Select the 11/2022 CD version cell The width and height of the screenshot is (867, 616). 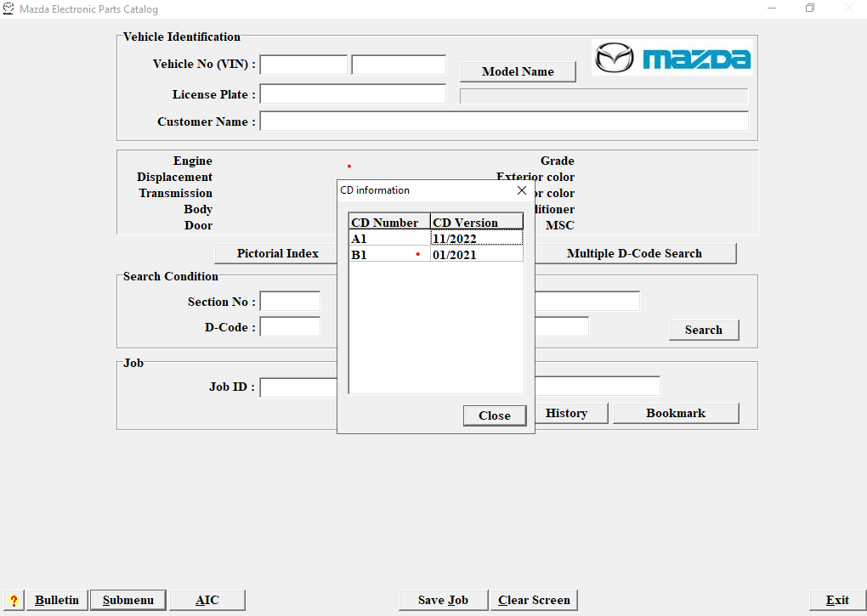coord(477,238)
